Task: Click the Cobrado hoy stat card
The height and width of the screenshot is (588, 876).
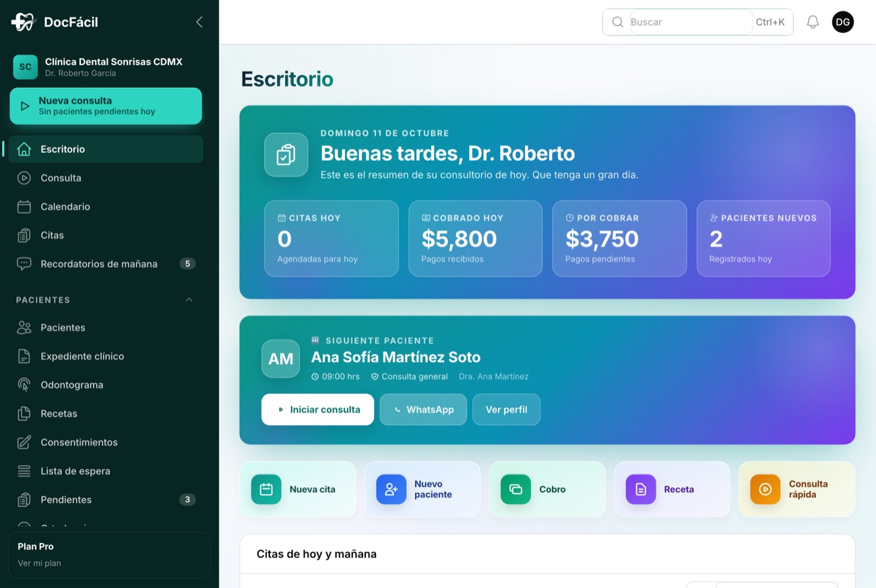Action: point(475,238)
